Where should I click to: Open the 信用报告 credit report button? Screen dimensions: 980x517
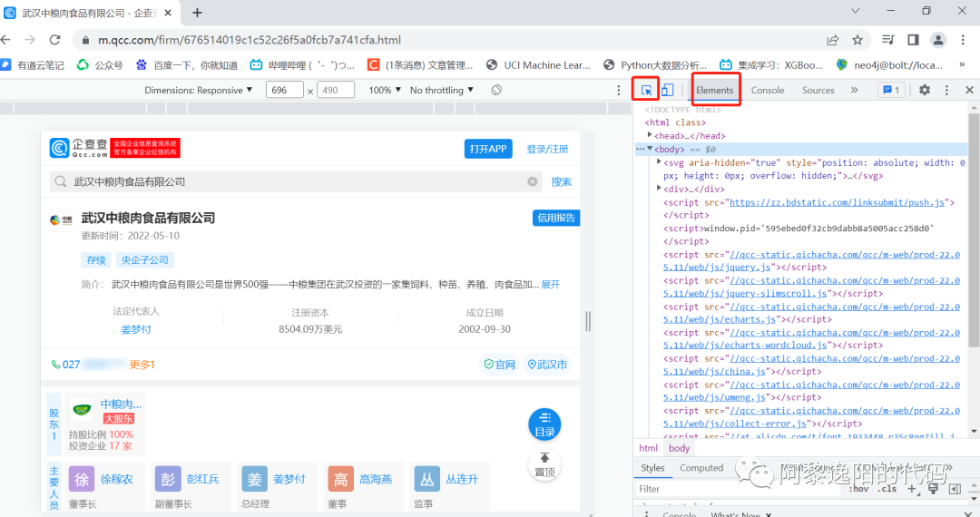555,218
